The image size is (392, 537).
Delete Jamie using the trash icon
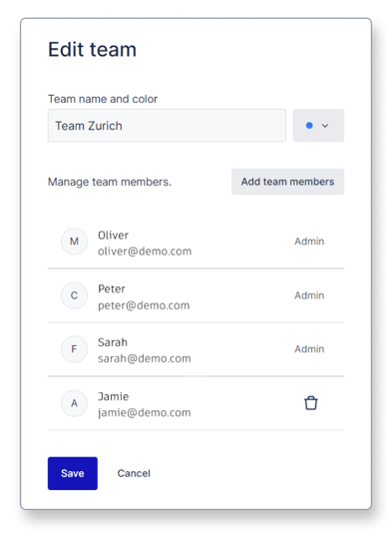pos(310,403)
